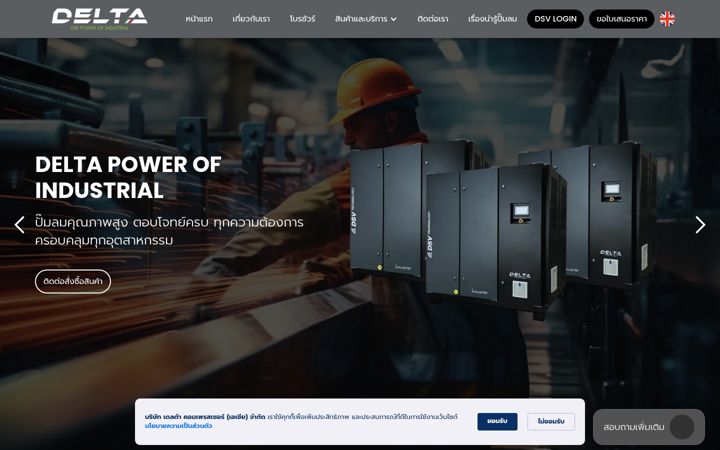This screenshot has height=450, width=720.
Task: Advance to next slide arrow
Action: pos(700,225)
